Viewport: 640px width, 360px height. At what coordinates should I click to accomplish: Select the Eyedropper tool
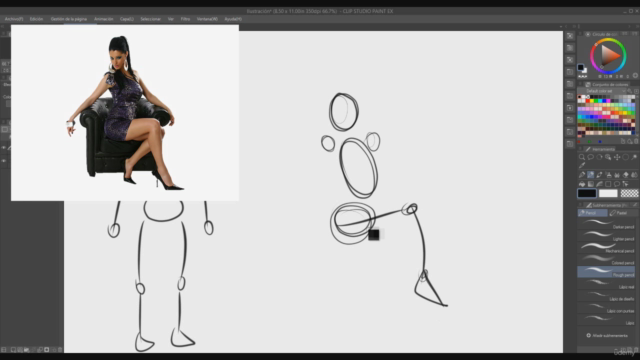pos(582,165)
